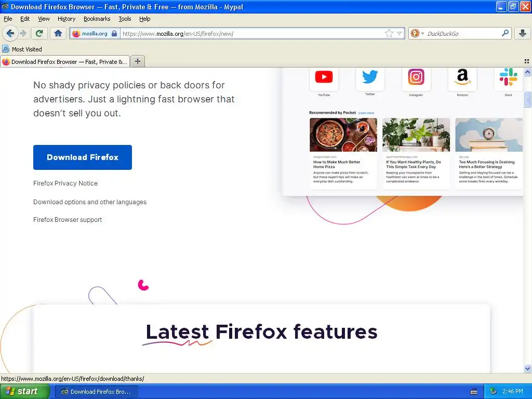Click the Download Firefox button
This screenshot has width=532, height=399.
click(x=83, y=157)
